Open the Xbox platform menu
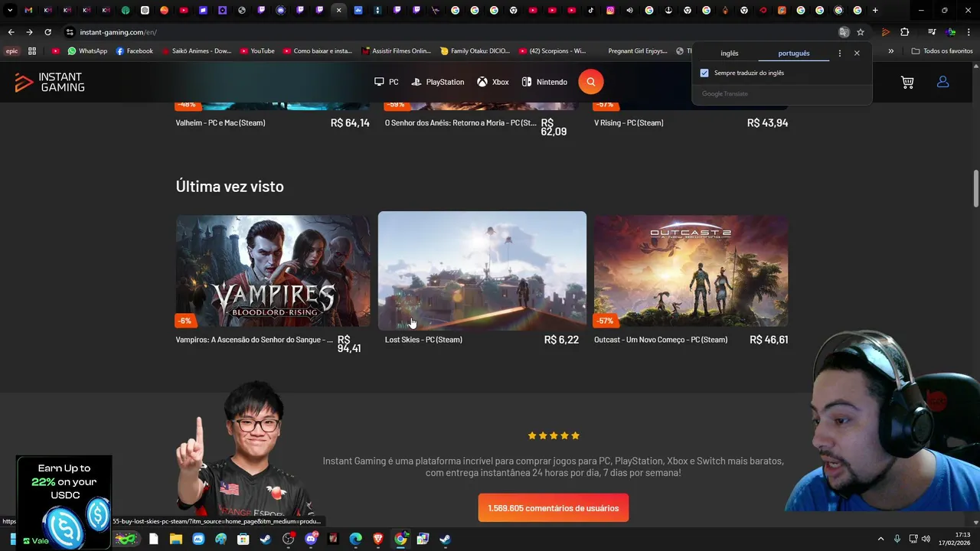 coord(492,82)
